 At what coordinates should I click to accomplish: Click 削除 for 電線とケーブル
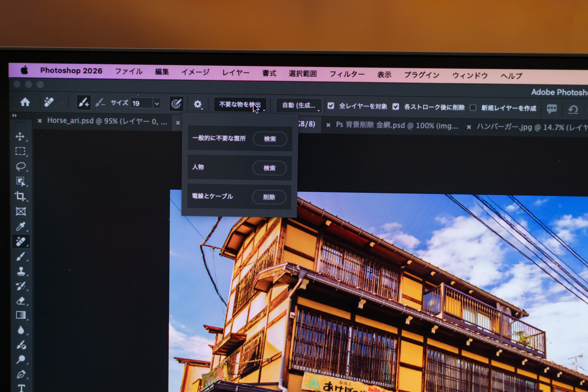click(x=269, y=197)
